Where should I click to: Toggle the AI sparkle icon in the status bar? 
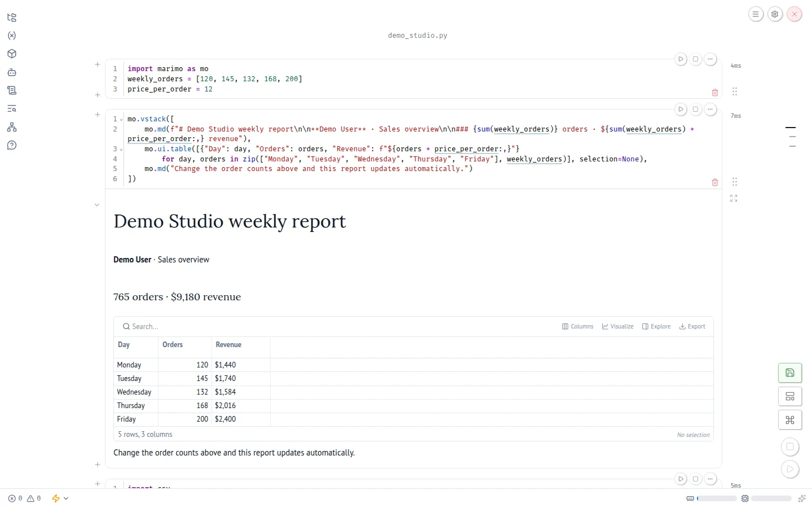802,498
